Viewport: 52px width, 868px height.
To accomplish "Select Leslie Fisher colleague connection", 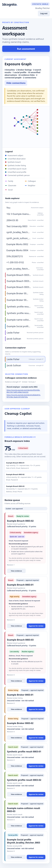I will point(25,359).
